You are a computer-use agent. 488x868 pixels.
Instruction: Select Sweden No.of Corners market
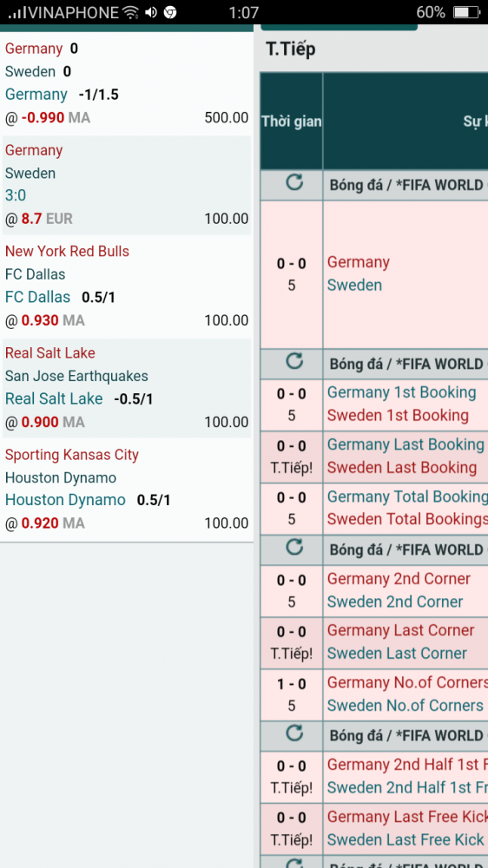tap(405, 705)
